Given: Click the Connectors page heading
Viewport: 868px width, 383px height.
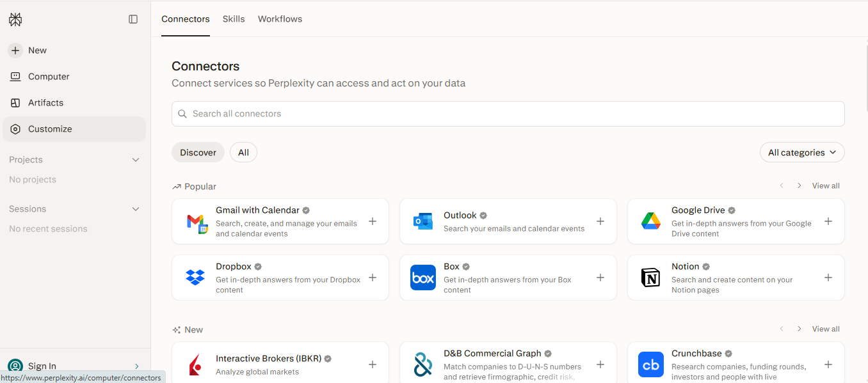Looking at the screenshot, I should pos(205,66).
